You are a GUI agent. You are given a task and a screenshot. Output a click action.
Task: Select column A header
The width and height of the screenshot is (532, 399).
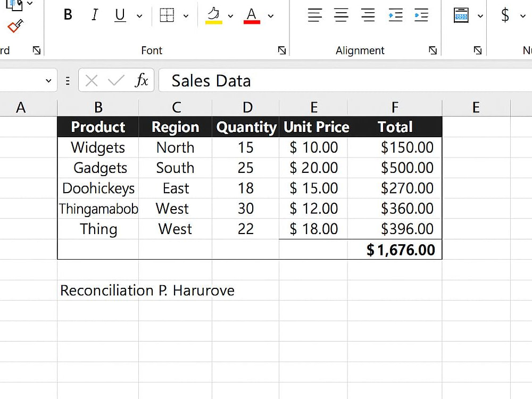pyautogui.click(x=21, y=107)
